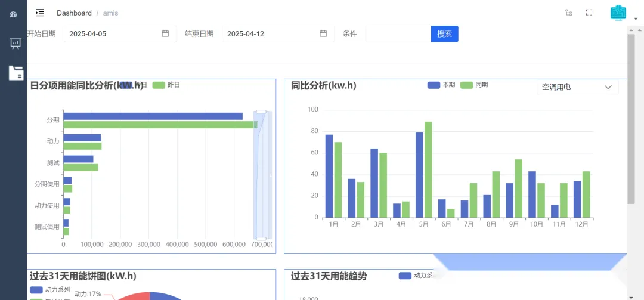Open the dashboard gauge icon in sidebar
The image size is (644, 300).
pos(13,14)
